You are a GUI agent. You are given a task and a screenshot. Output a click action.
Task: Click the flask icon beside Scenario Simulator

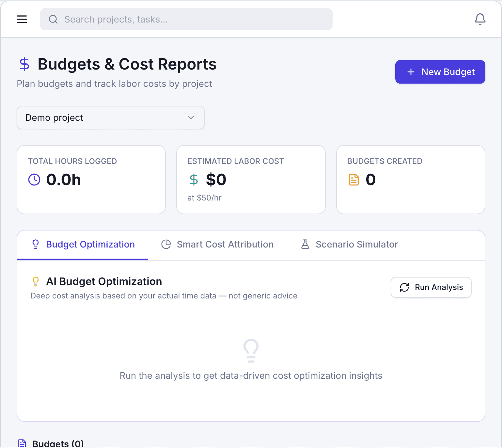(x=305, y=244)
